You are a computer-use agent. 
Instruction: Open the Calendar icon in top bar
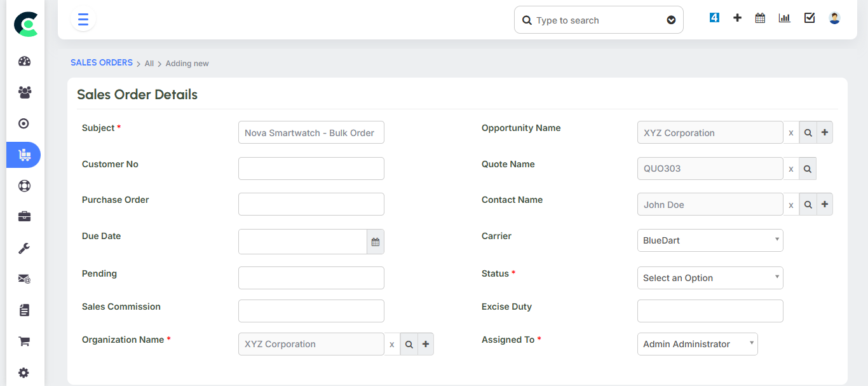click(x=759, y=17)
